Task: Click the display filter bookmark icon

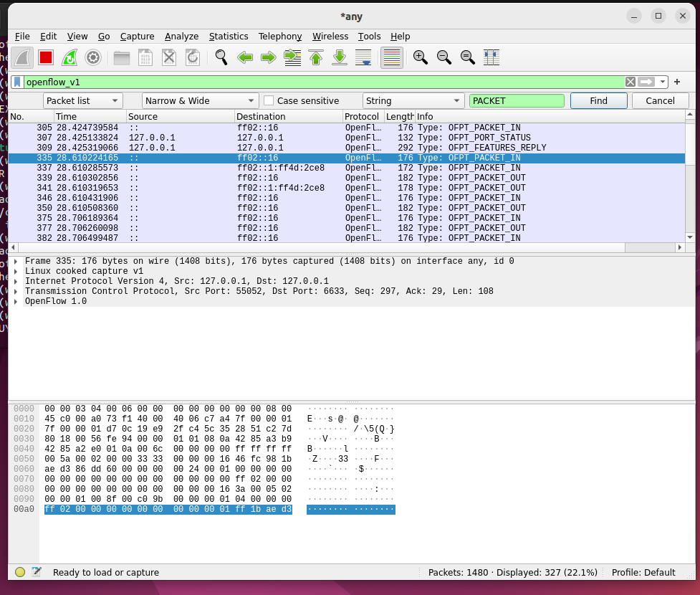Action: tap(17, 82)
